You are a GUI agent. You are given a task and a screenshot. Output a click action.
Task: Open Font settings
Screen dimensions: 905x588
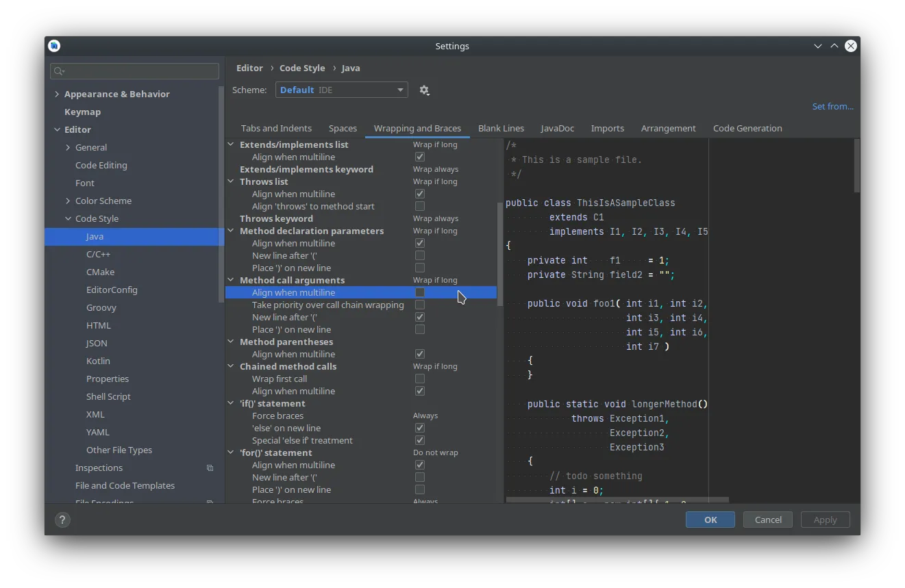coord(85,183)
